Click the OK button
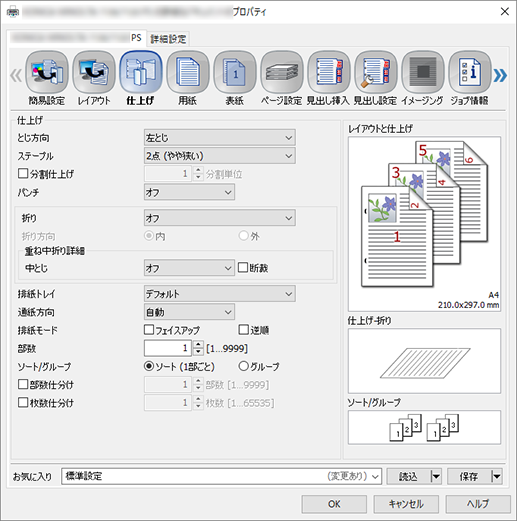The height and width of the screenshot is (521, 517). pyautogui.click(x=334, y=504)
